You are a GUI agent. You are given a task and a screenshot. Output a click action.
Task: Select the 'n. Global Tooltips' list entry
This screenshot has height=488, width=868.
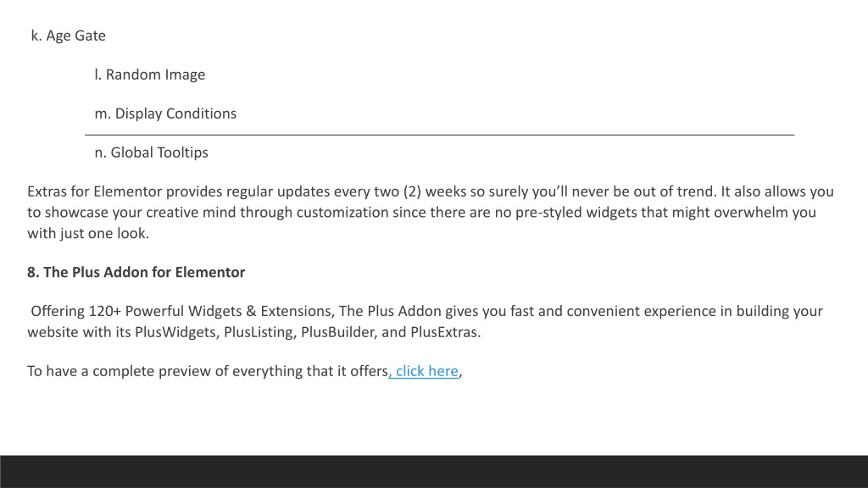click(151, 152)
